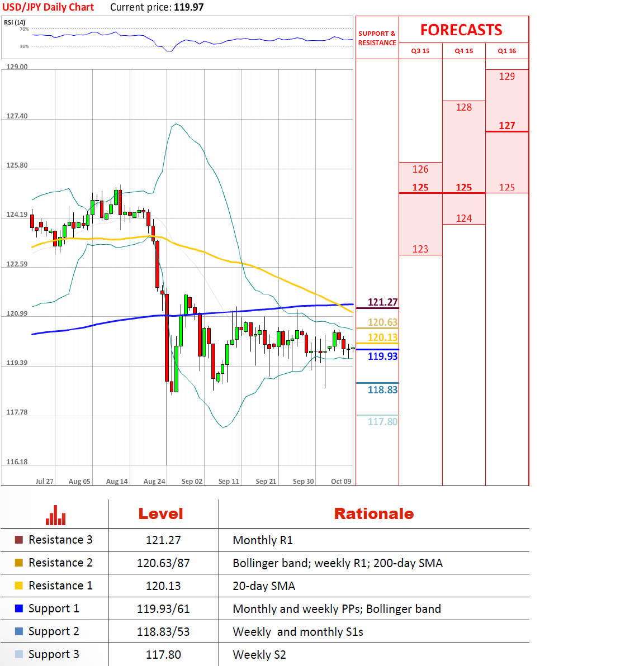Click the 'Oct 09' date axis label

[x=342, y=482]
